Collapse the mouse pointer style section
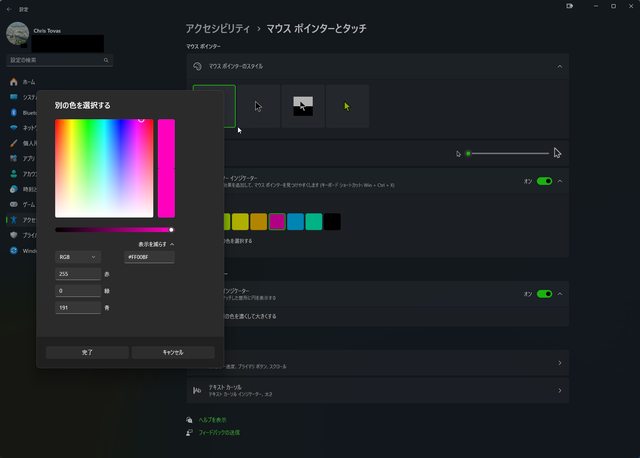640x458 pixels. click(560, 67)
